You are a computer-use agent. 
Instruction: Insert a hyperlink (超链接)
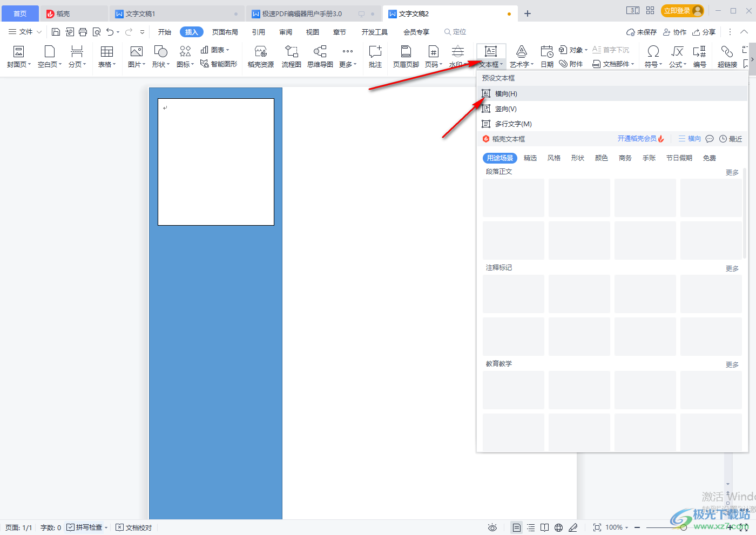click(727, 57)
